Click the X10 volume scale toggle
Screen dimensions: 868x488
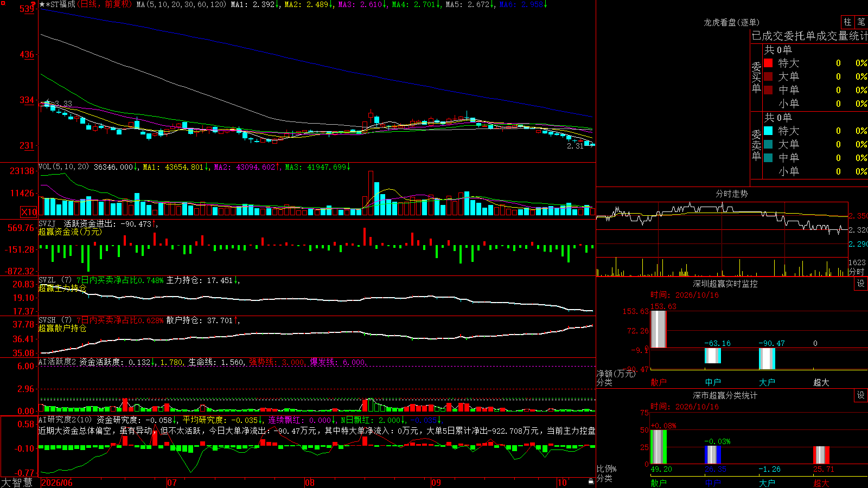29,212
